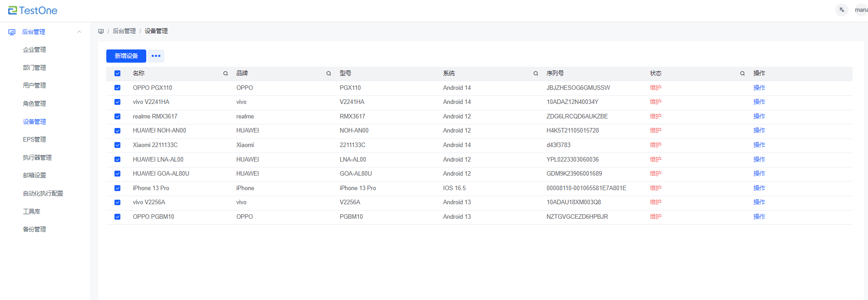Screen dimensions: 868x300
Task: Open 用户管理 in the sidebar
Action: coord(35,85)
